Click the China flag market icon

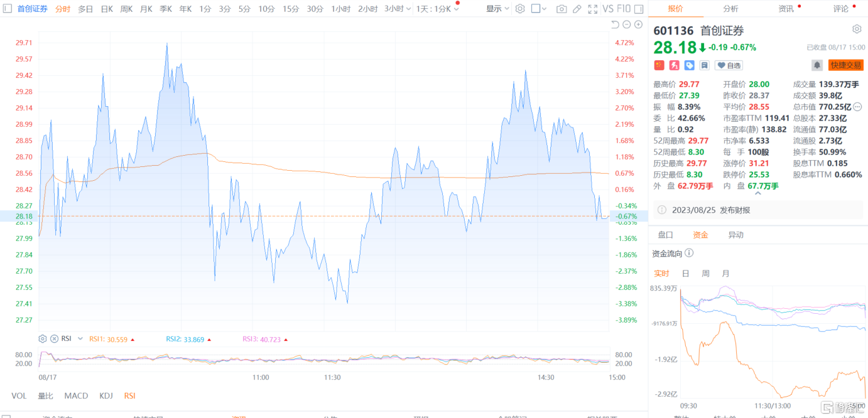(659, 65)
